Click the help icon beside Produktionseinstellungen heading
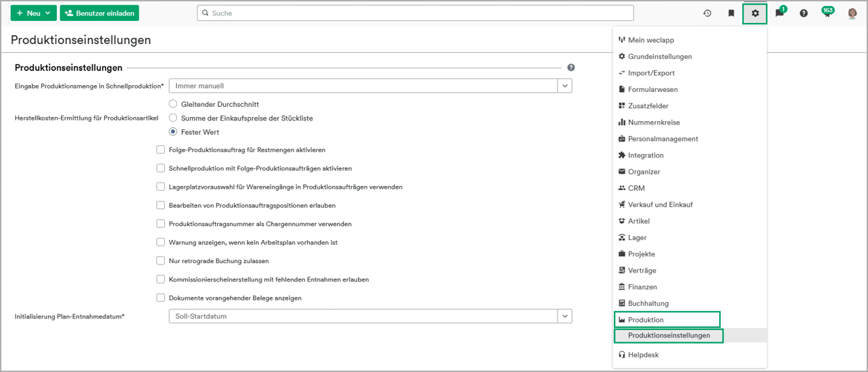 [x=571, y=68]
